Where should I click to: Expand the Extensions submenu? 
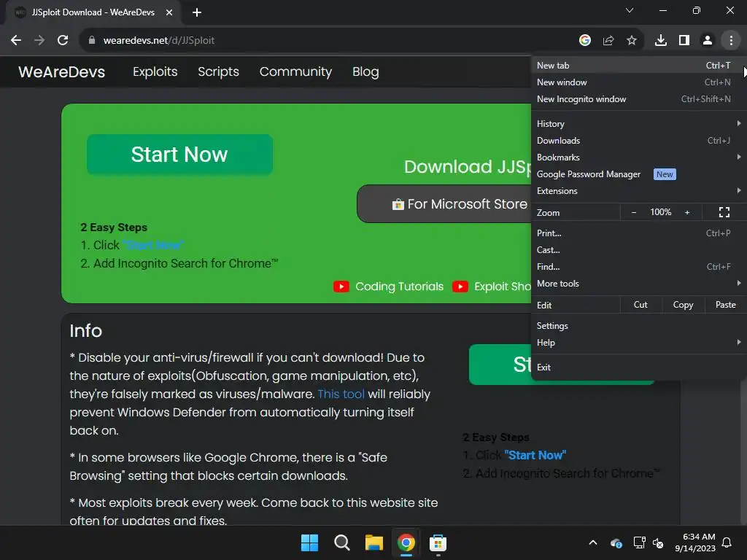(x=639, y=191)
